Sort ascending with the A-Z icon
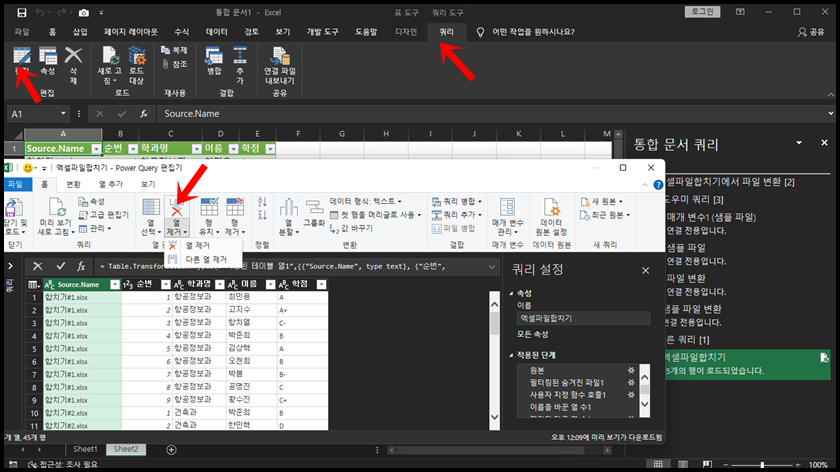 click(x=262, y=202)
